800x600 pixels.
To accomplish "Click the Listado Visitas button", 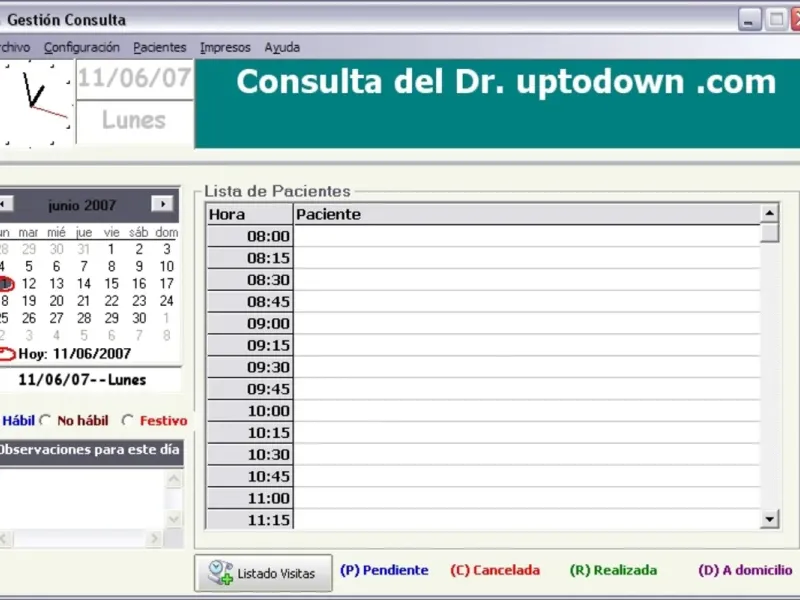I will pyautogui.click(x=263, y=573).
